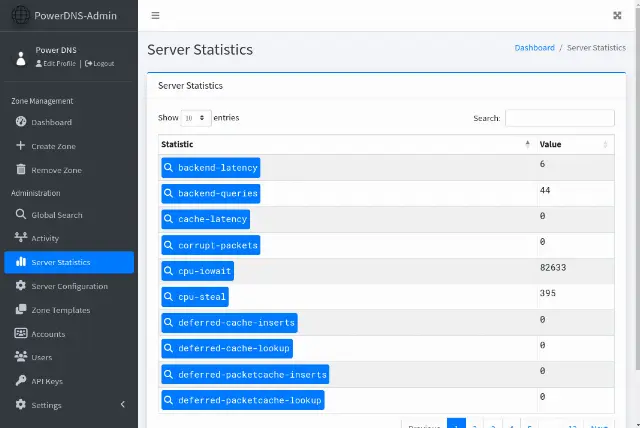The height and width of the screenshot is (428, 640).
Task: Click the magnifier icon on corrupt-packets
Action: (168, 245)
